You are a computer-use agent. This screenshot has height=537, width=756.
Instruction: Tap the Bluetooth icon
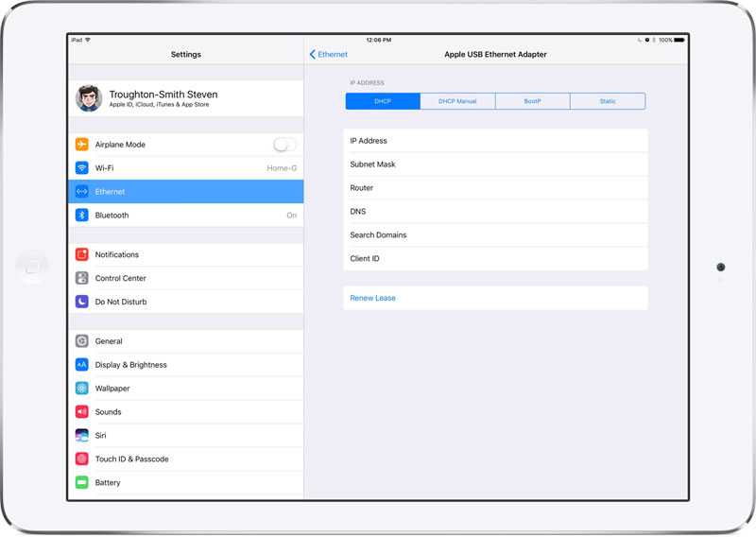click(82, 216)
